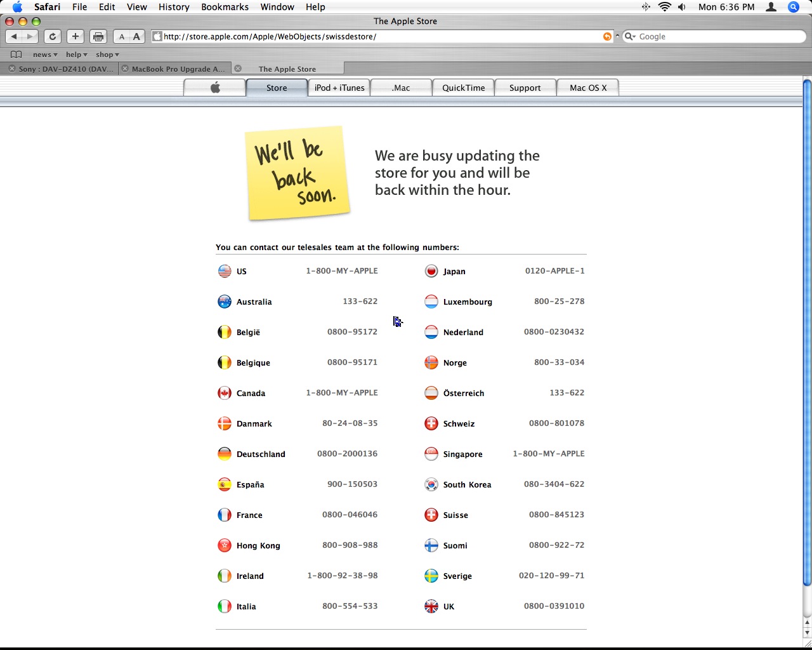Click the South Korea flag icon
This screenshot has width=812, height=650.
431,484
